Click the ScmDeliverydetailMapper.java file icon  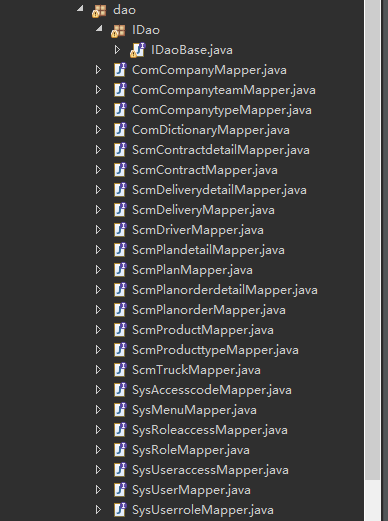[x=120, y=190]
